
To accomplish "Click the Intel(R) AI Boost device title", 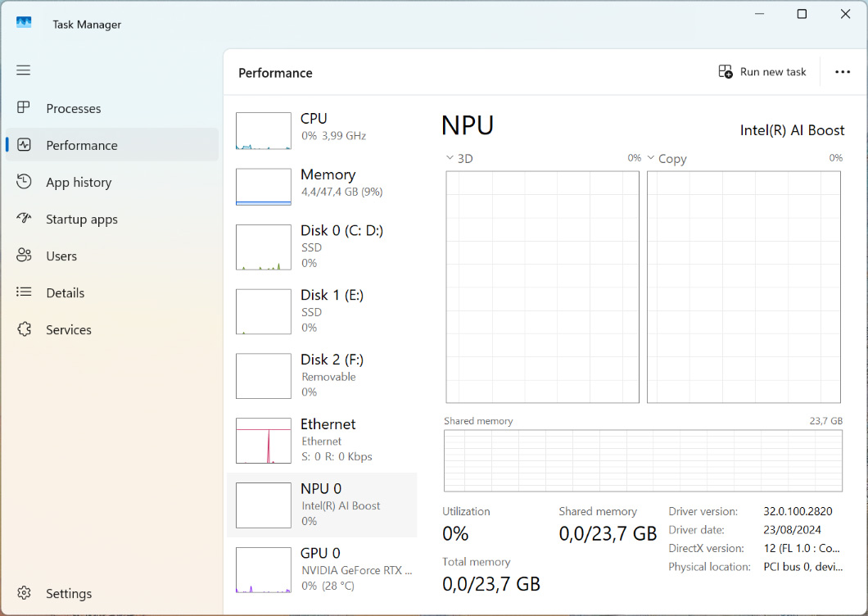I will click(x=792, y=130).
